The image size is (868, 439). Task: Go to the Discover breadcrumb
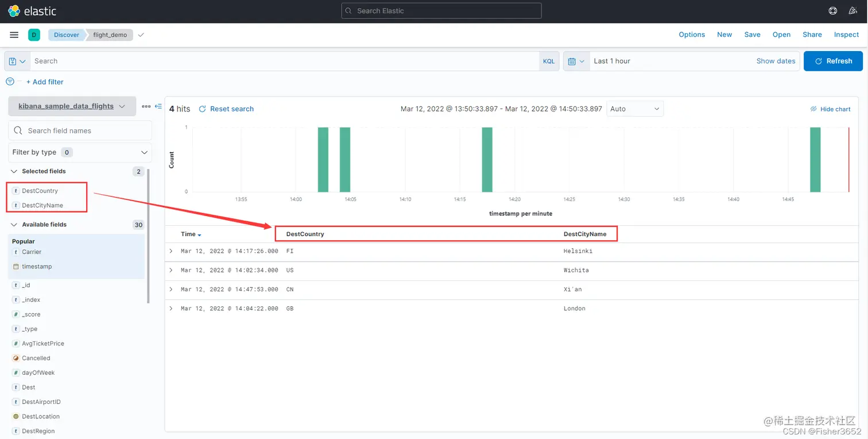point(67,35)
